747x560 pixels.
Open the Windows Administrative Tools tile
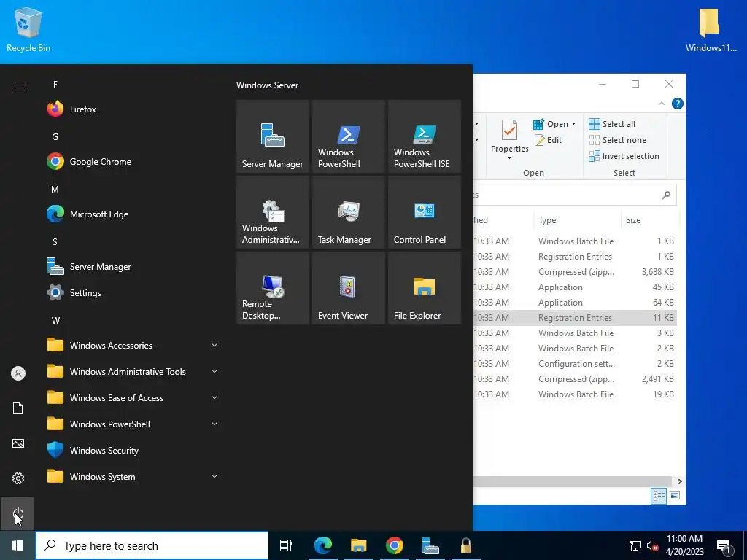click(x=273, y=212)
